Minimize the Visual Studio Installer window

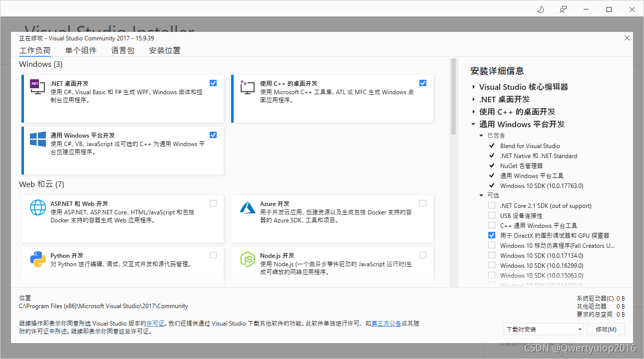(x=586, y=9)
